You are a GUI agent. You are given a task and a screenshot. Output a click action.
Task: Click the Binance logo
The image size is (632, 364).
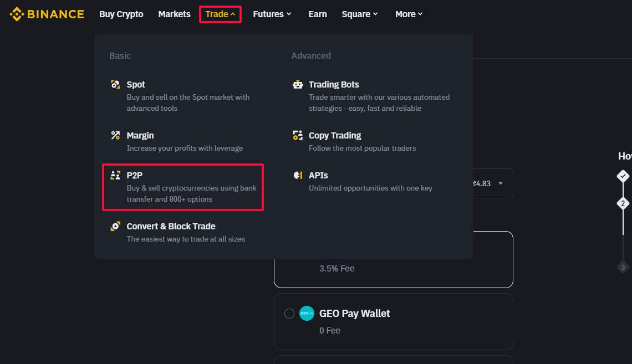[47, 14]
